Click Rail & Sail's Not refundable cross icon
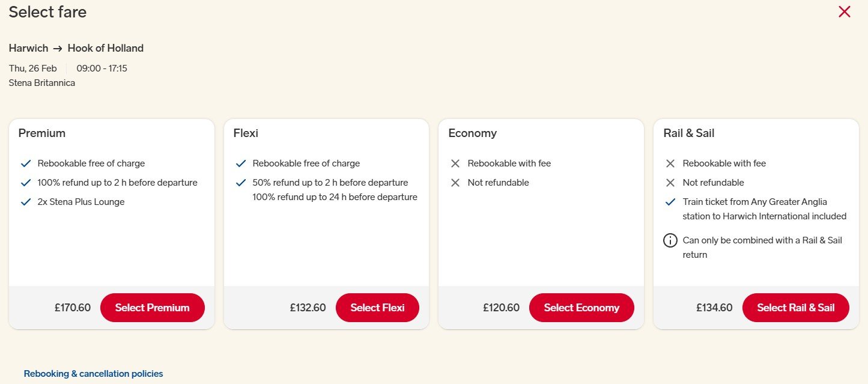 pos(670,183)
